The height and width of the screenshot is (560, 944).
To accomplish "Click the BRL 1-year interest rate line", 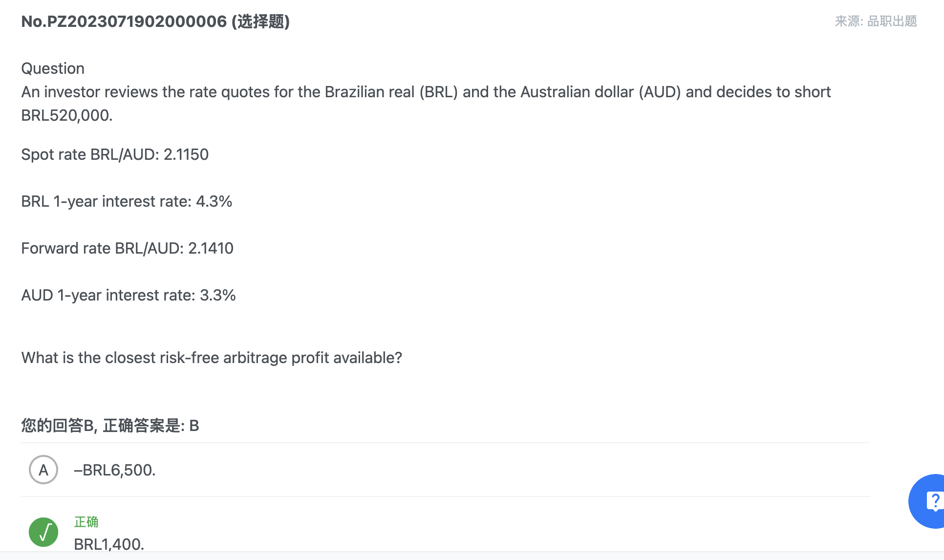I will pos(127,201).
